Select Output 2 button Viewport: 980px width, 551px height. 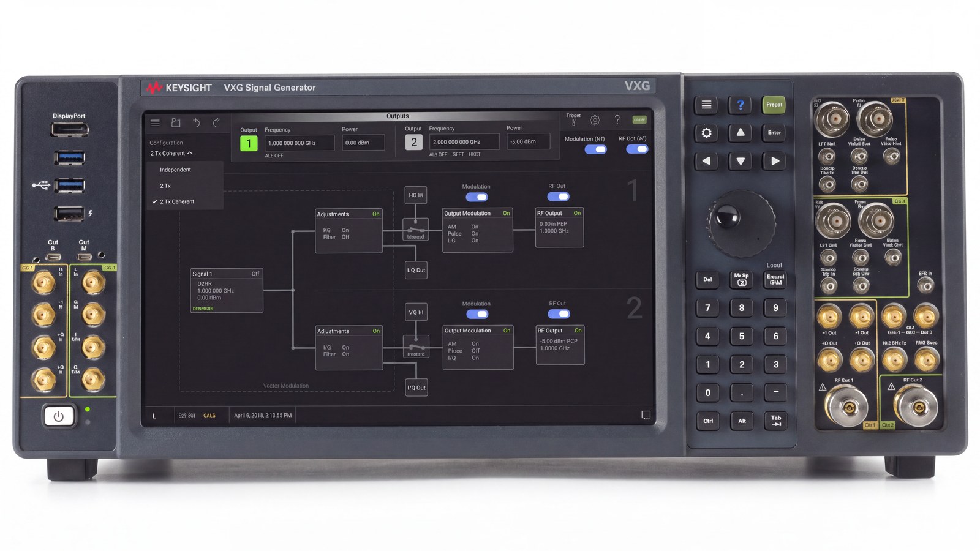click(x=414, y=142)
